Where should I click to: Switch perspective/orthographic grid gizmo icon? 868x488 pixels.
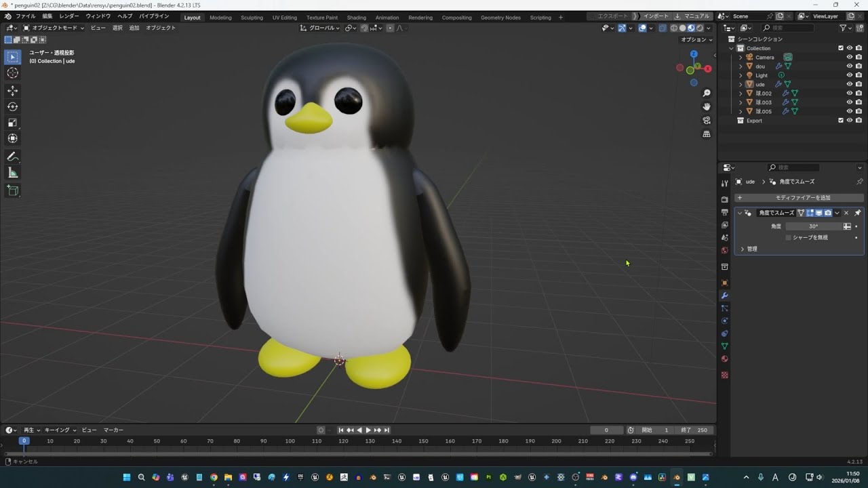point(707,134)
